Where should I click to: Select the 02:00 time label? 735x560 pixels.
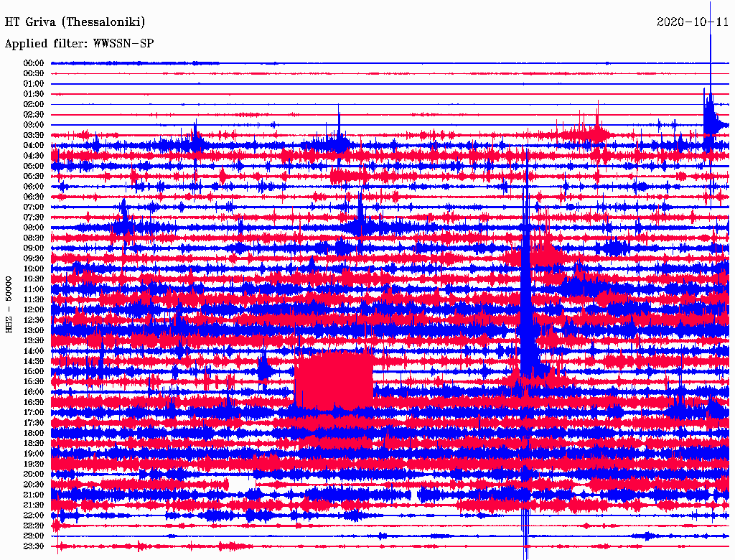coord(34,105)
